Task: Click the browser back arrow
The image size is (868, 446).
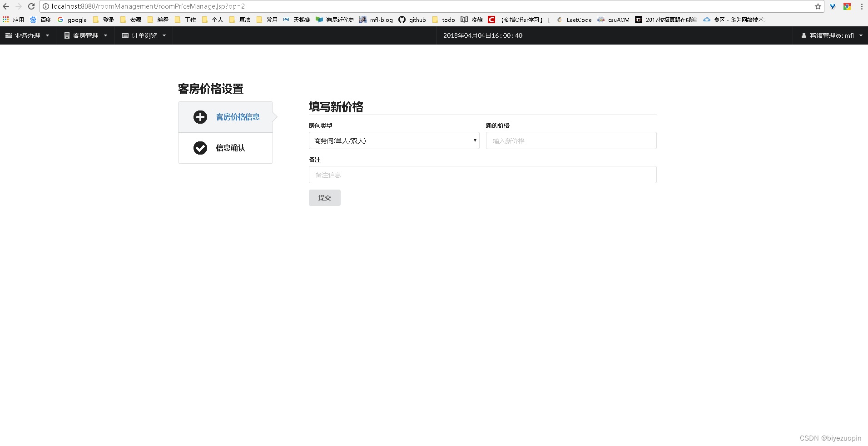Action: tap(6, 6)
